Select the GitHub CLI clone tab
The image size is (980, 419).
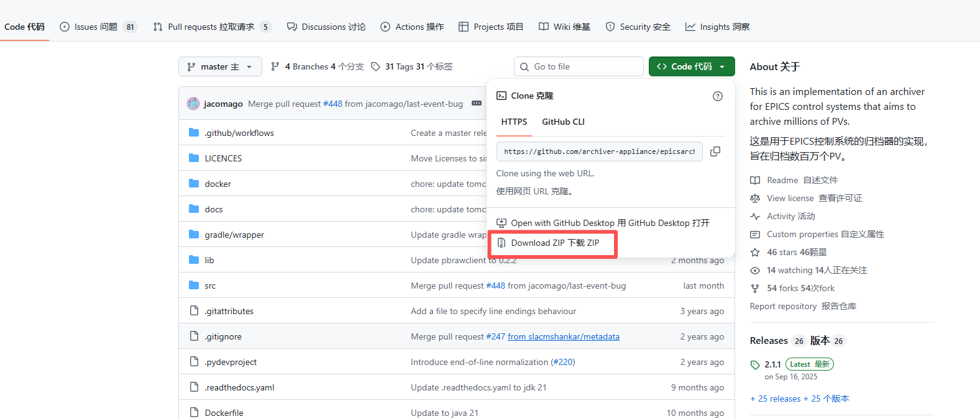click(563, 122)
